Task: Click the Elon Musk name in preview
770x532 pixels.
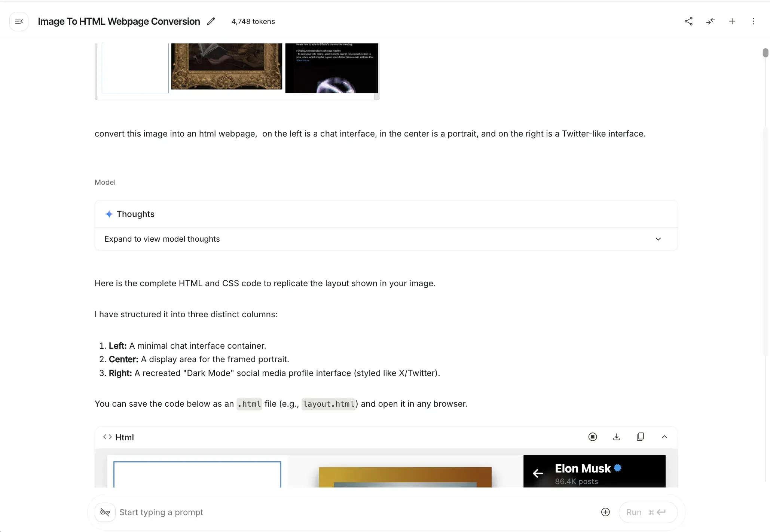Action: [x=583, y=468]
